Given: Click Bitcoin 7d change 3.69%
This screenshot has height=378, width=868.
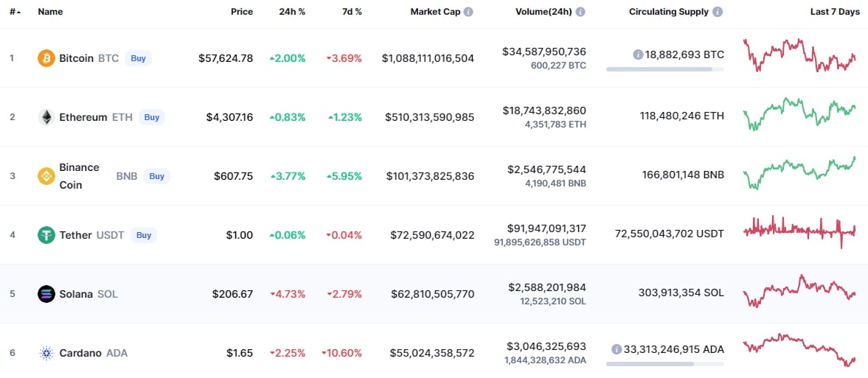Looking at the screenshot, I should coord(344,58).
